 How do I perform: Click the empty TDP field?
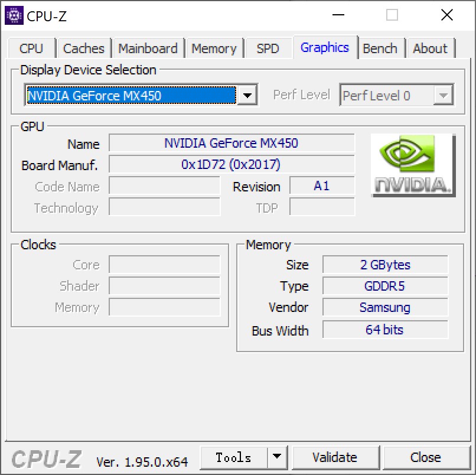(x=322, y=207)
